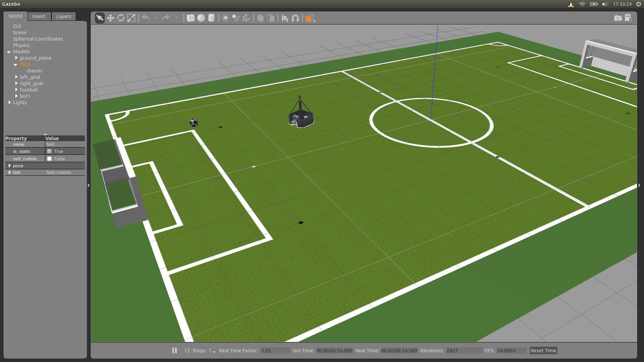Enable the snap magnet tool
This screenshot has width=644, height=362.
(295, 18)
